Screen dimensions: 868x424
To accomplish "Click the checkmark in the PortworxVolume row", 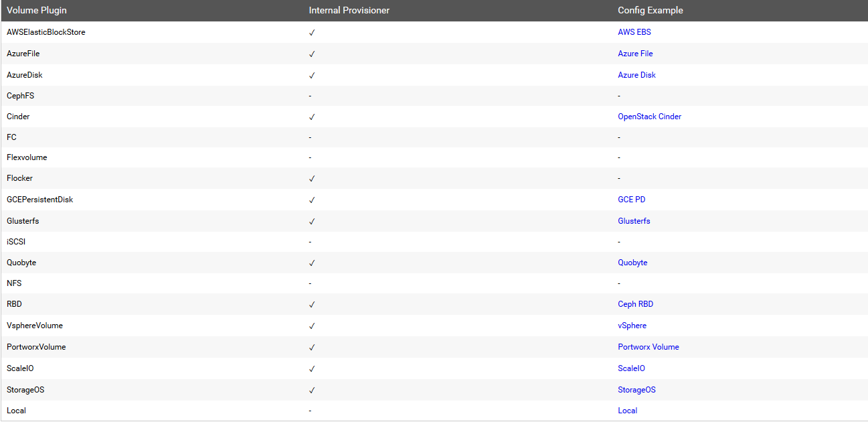I will pyautogui.click(x=312, y=347).
